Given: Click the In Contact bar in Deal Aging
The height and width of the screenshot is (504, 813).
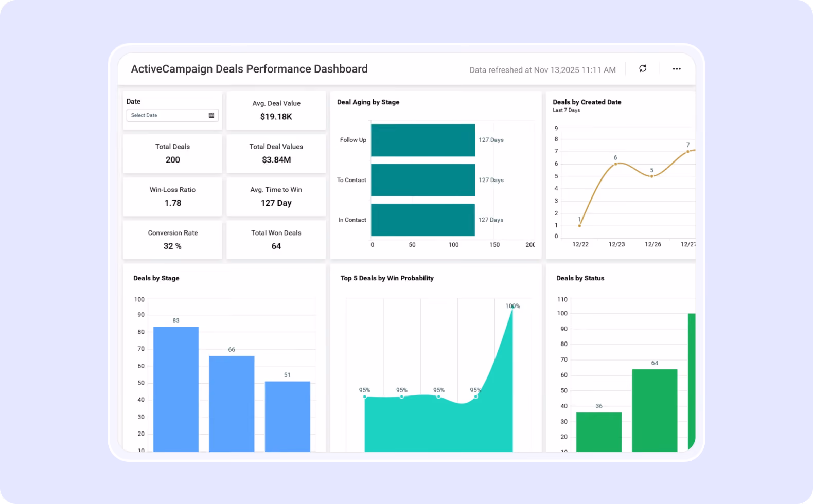Looking at the screenshot, I should pos(423,220).
